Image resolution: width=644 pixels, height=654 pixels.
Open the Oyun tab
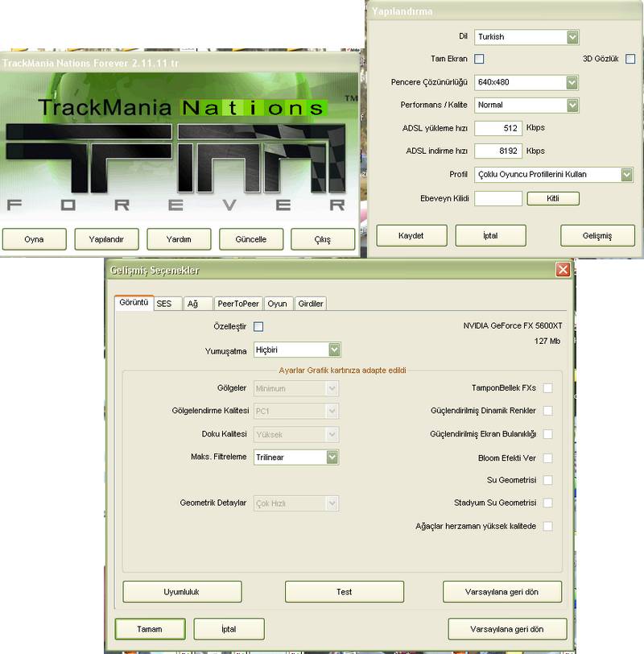[x=279, y=304]
